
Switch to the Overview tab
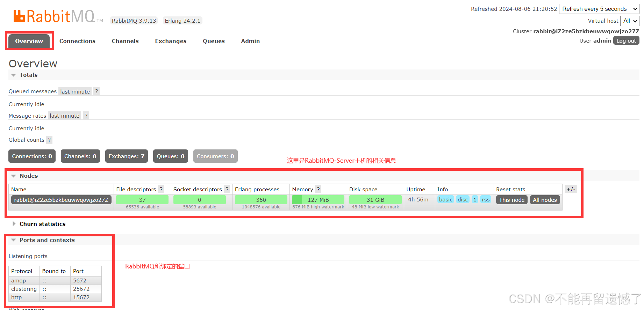[29, 41]
